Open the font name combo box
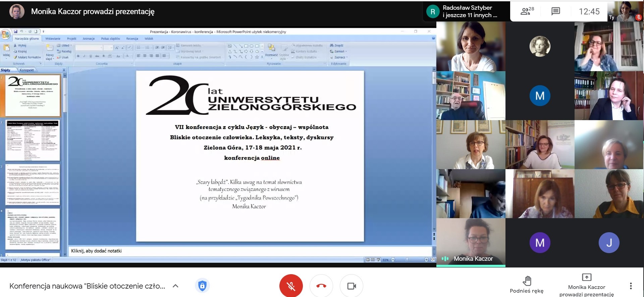This screenshot has width=644, height=297. pyautogui.click(x=89, y=48)
